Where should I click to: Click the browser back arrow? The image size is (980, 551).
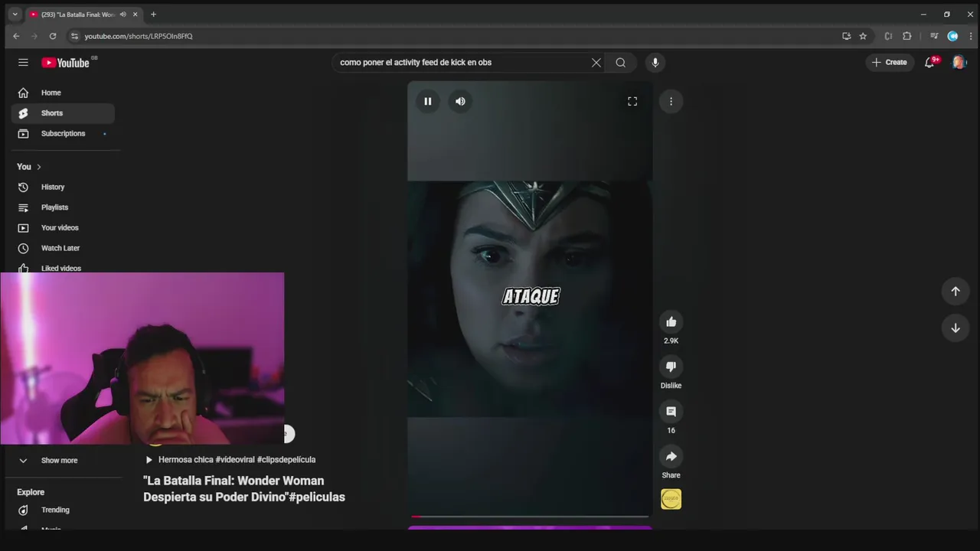16,36
